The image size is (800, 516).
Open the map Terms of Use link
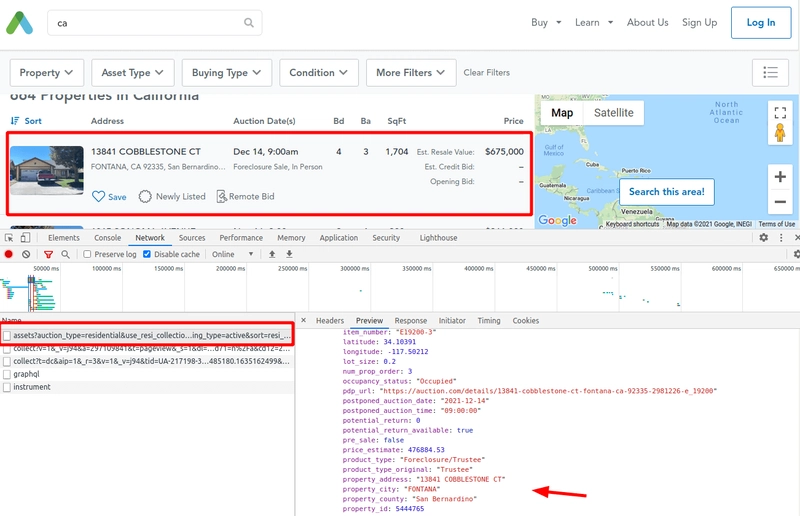pyautogui.click(x=777, y=224)
